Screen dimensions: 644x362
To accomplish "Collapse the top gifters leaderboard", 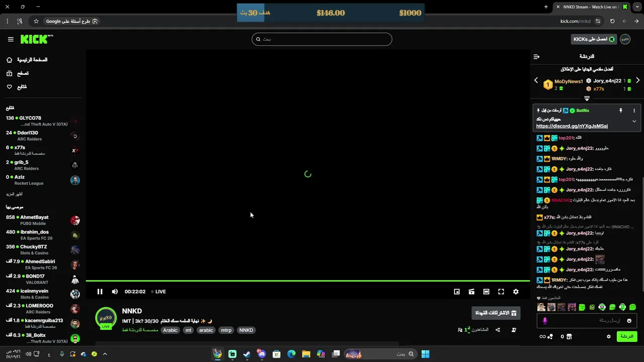I will coord(587,99).
